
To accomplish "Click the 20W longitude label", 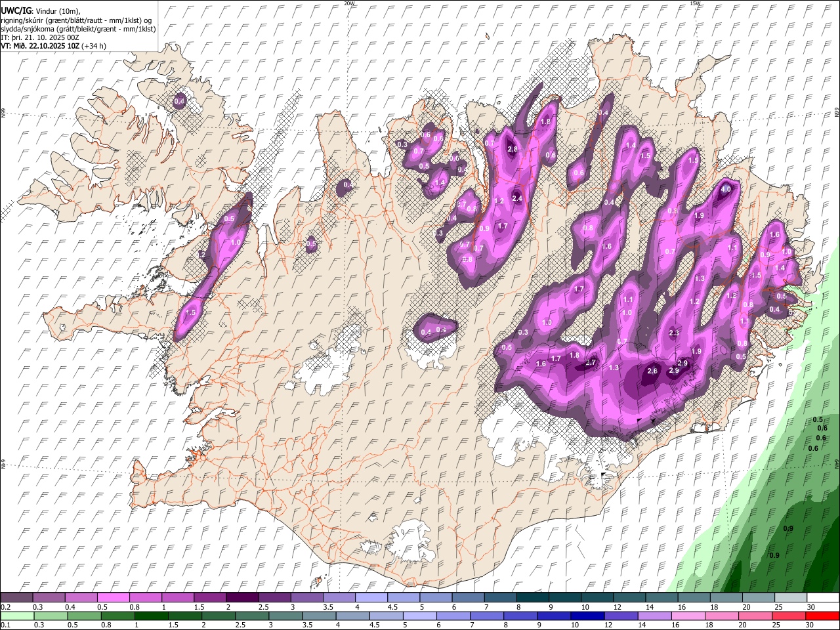I will (349, 3).
